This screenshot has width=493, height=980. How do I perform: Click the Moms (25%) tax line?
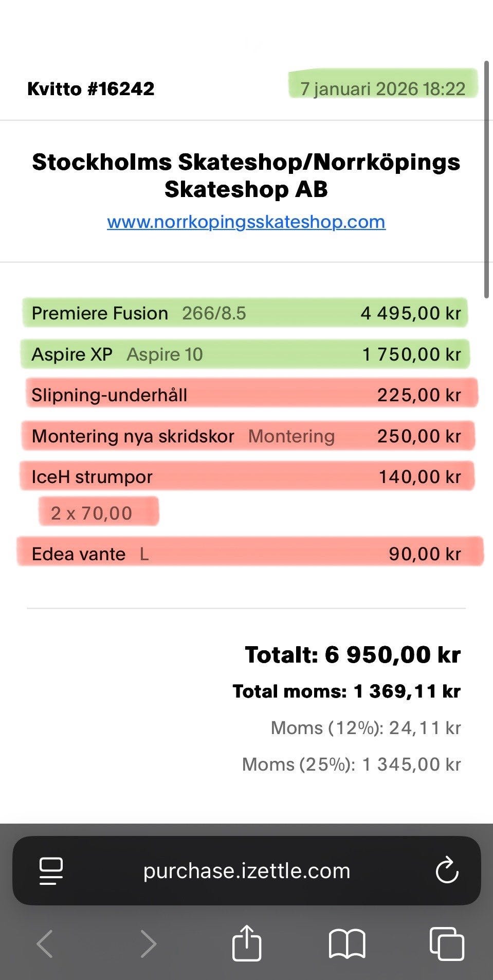click(352, 764)
